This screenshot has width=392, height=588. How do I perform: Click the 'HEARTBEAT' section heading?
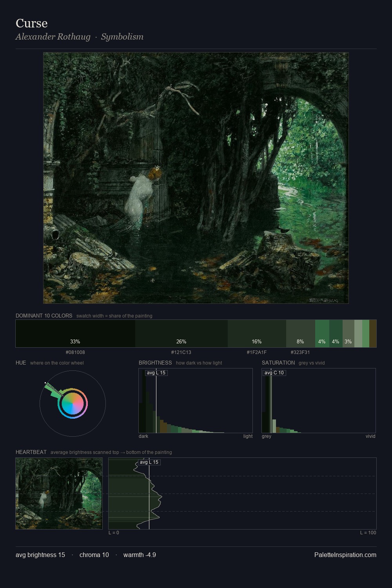pyautogui.click(x=31, y=452)
